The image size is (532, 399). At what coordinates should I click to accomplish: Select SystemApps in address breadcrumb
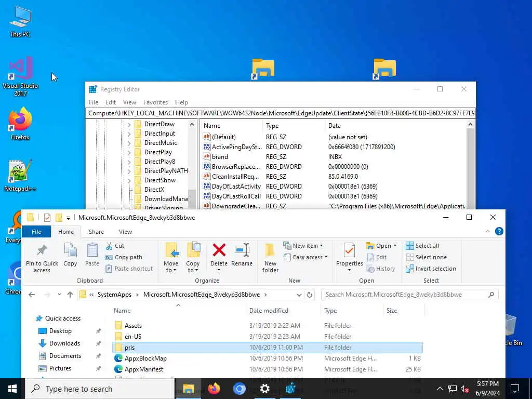tap(114, 295)
